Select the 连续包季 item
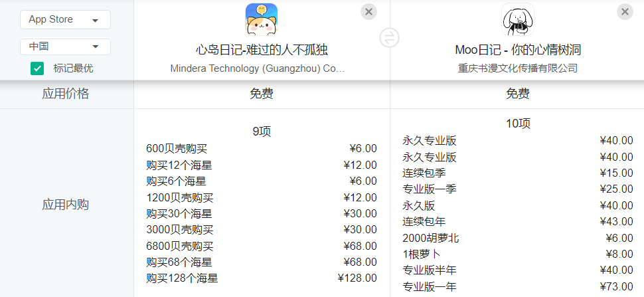Screen dimensions: 644x297 pyautogui.click(x=424, y=173)
